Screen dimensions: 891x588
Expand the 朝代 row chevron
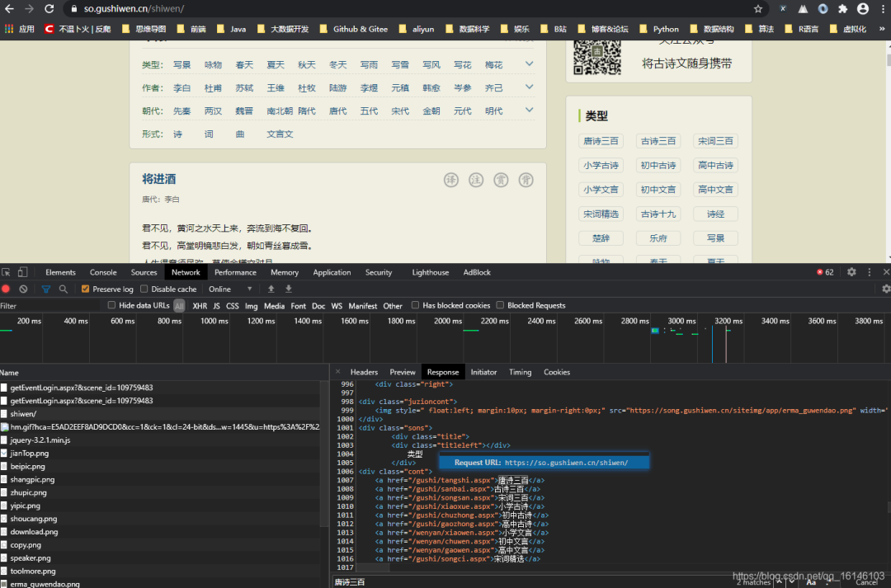tap(529, 111)
